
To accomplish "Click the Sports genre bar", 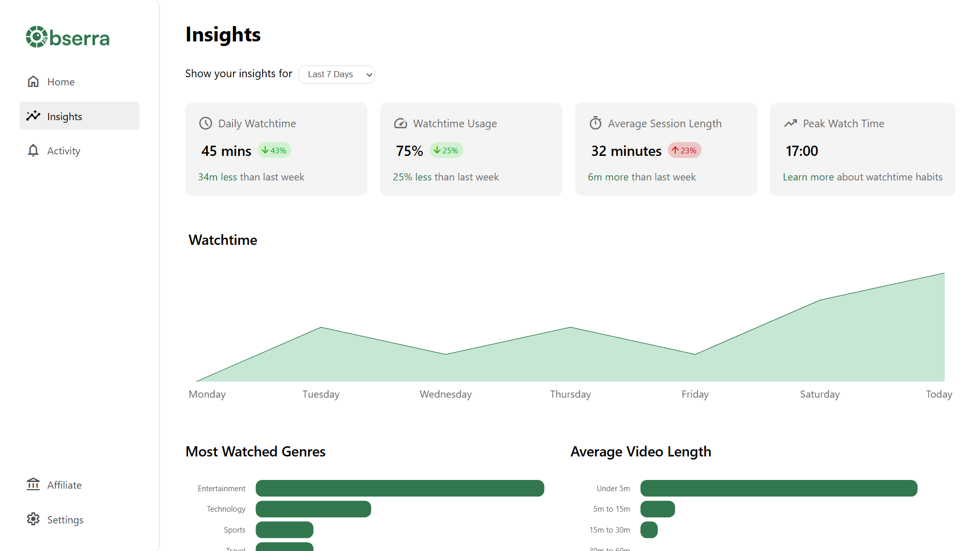I will click(x=285, y=530).
